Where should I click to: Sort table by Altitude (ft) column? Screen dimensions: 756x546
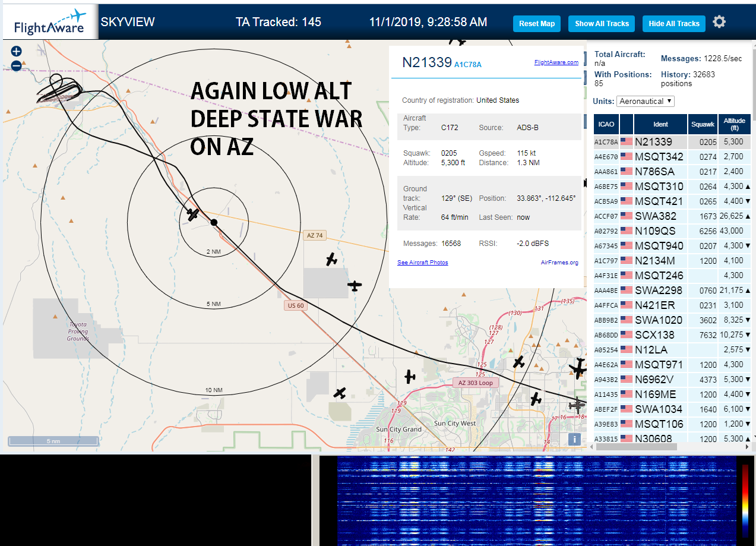pyautogui.click(x=735, y=124)
